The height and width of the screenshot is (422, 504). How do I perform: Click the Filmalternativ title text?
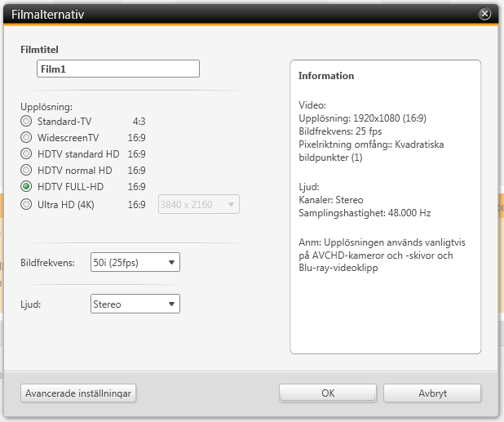[47, 15]
